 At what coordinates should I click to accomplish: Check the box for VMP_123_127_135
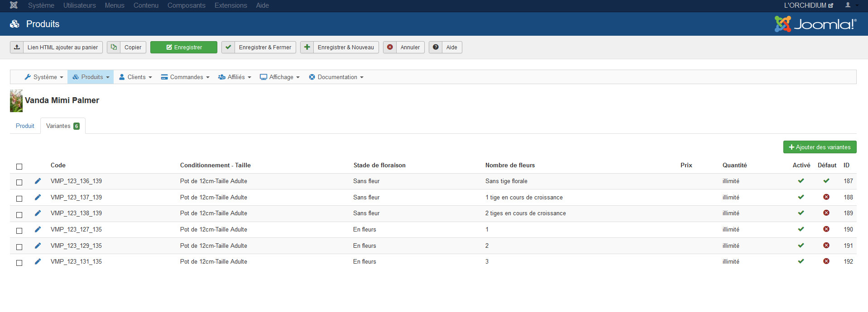click(x=19, y=231)
